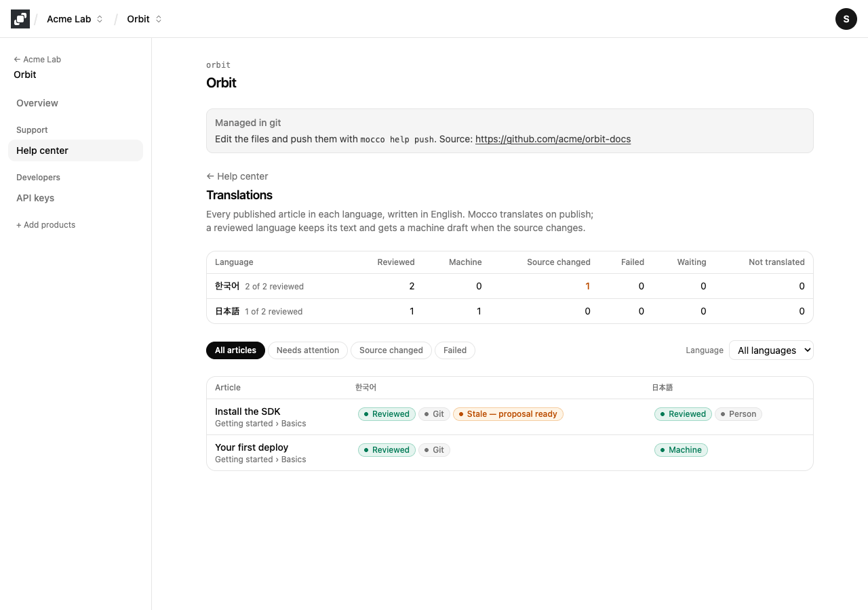Open Overview in the sidebar
868x610 pixels.
pos(75,103)
